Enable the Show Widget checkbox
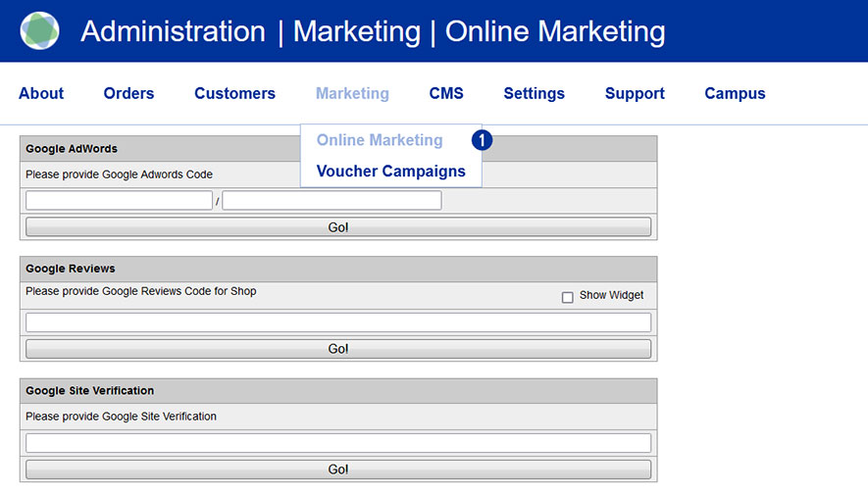The width and height of the screenshot is (868, 494). coord(568,297)
